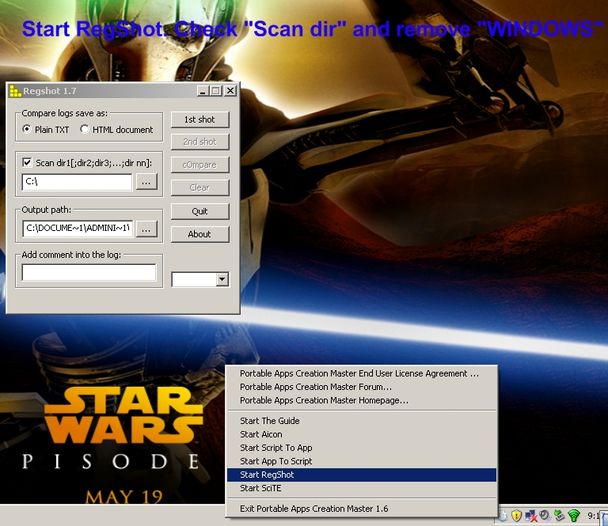The image size is (608, 526).
Task: Choose Start App To Script
Action: 361,461
